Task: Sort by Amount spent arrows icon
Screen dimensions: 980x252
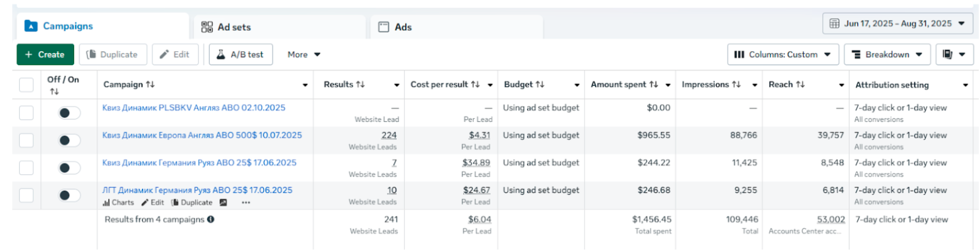Action: (654, 84)
